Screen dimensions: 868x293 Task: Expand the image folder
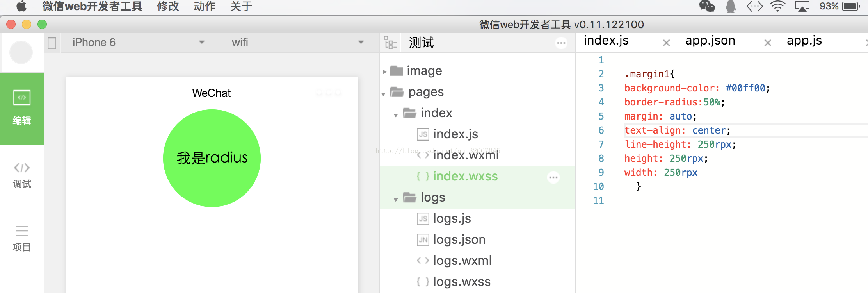point(384,71)
